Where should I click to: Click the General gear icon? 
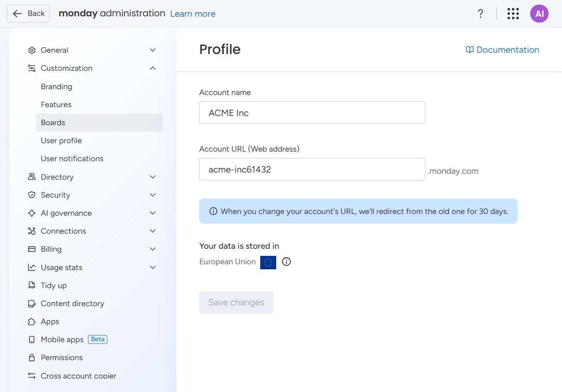[31, 50]
